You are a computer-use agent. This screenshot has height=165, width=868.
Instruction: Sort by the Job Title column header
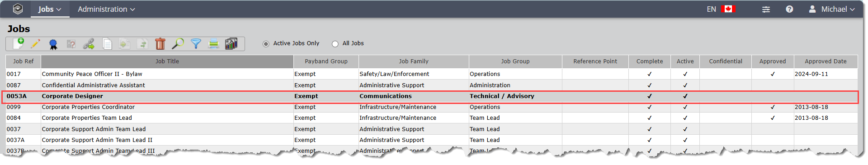tap(167, 61)
